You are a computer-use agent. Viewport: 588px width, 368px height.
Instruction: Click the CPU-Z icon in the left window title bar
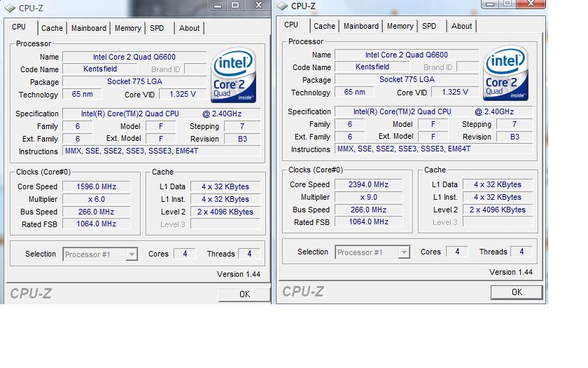(10, 8)
